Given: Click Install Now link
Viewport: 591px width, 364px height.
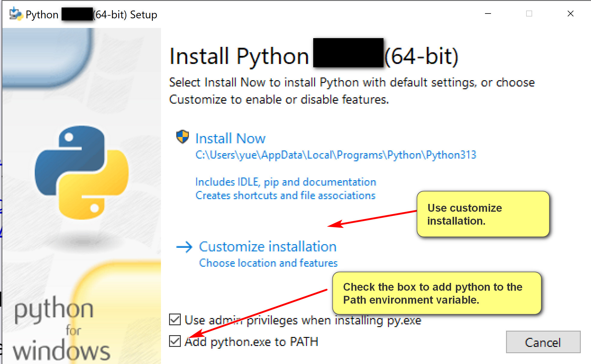Looking at the screenshot, I should point(230,138).
